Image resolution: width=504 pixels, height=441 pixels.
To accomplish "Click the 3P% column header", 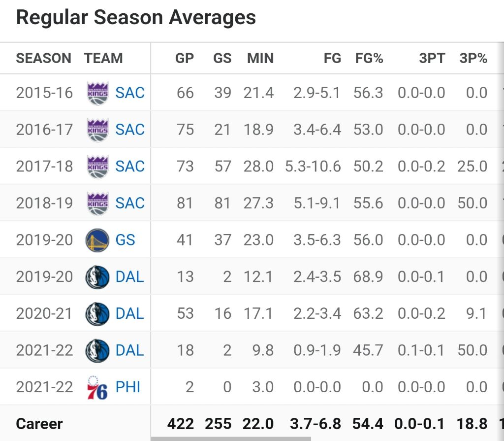I will [473, 58].
